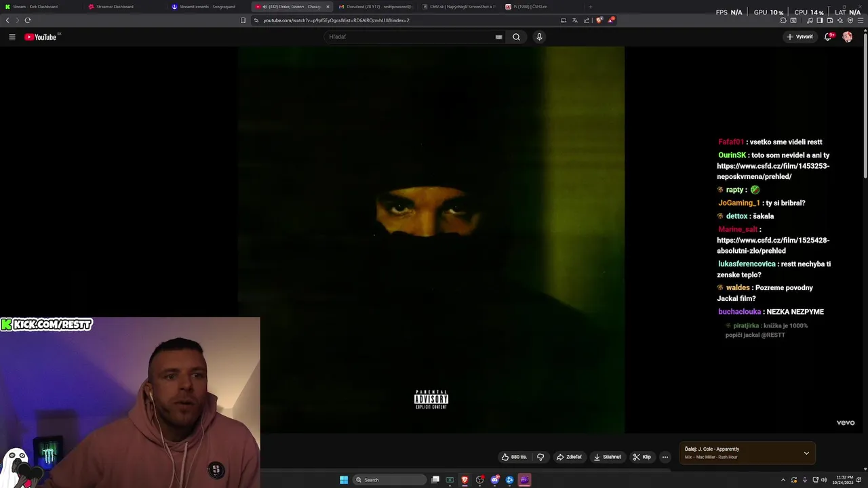This screenshot has width=868, height=488.
Task: Open YouTube notifications bell
Action: [x=828, y=37]
